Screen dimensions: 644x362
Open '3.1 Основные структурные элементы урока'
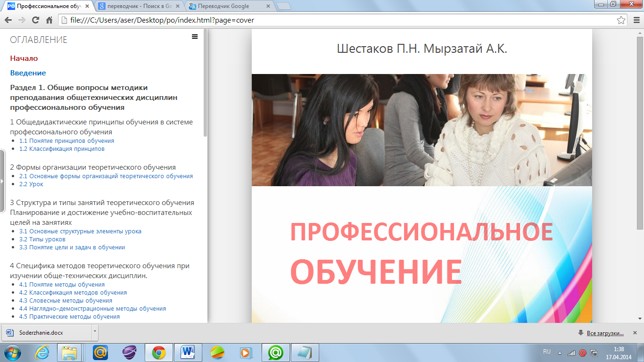pos(80,231)
